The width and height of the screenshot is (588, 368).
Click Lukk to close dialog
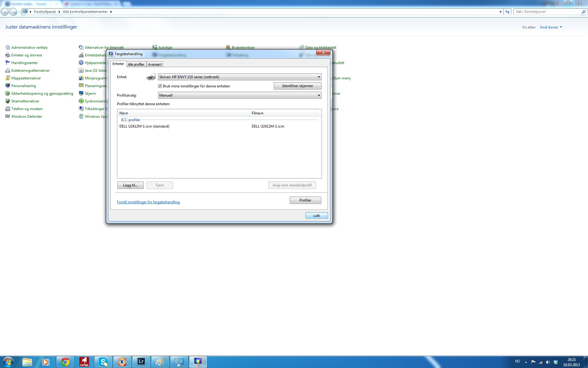[317, 216]
